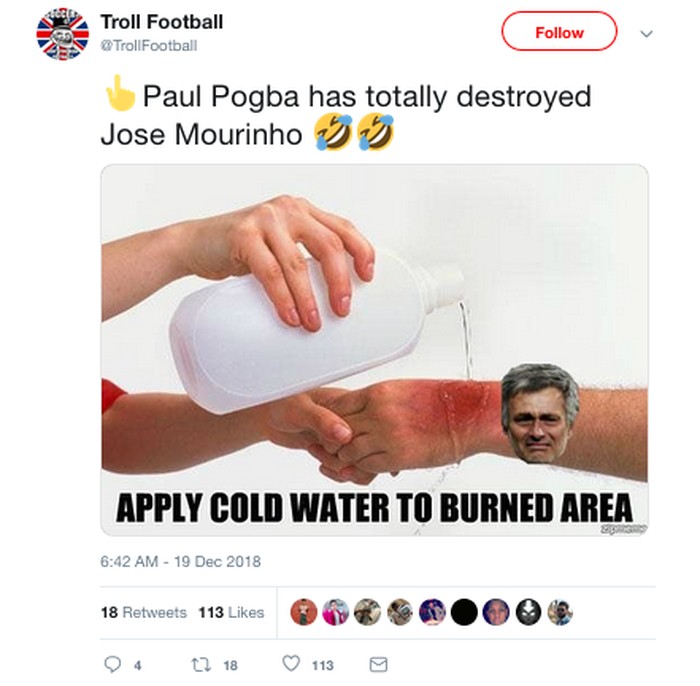Like the tweet with the heart icon

coord(291,664)
